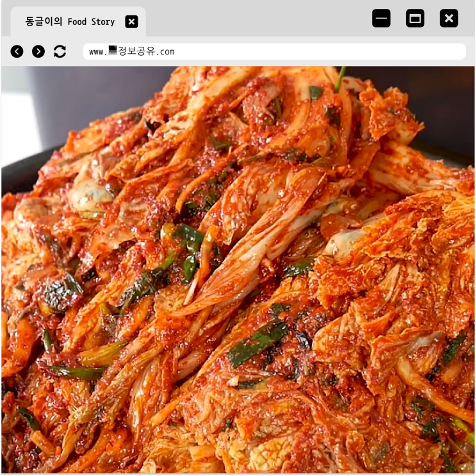Reload the page with the refresh icon
Screen dimensions: 476x476
click(x=60, y=51)
